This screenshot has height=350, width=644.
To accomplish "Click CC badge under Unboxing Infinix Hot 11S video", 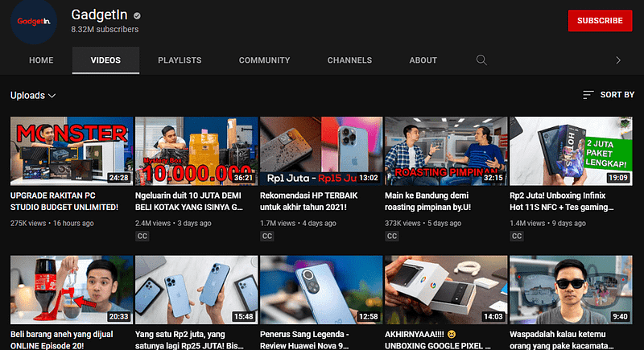I will (x=517, y=236).
